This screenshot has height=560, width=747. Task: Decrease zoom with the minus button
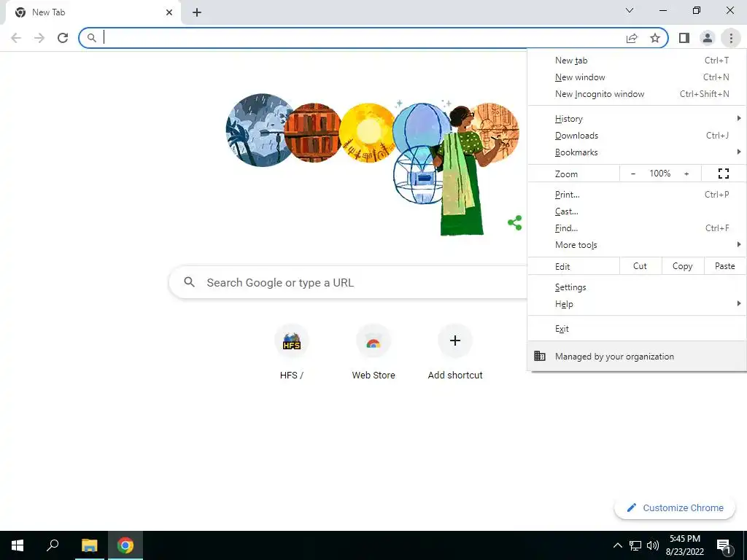[x=632, y=174]
